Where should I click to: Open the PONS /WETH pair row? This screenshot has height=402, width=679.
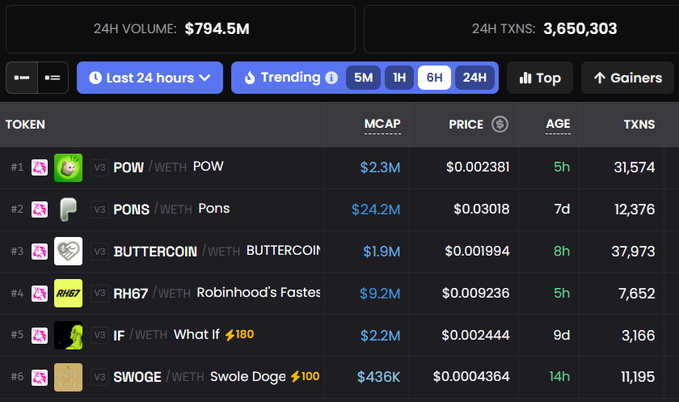[340, 210]
